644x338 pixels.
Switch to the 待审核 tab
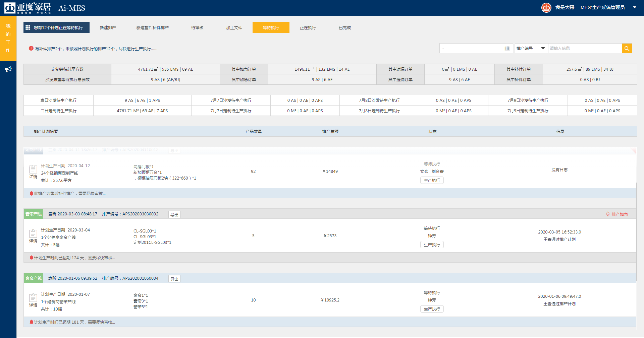coord(197,28)
